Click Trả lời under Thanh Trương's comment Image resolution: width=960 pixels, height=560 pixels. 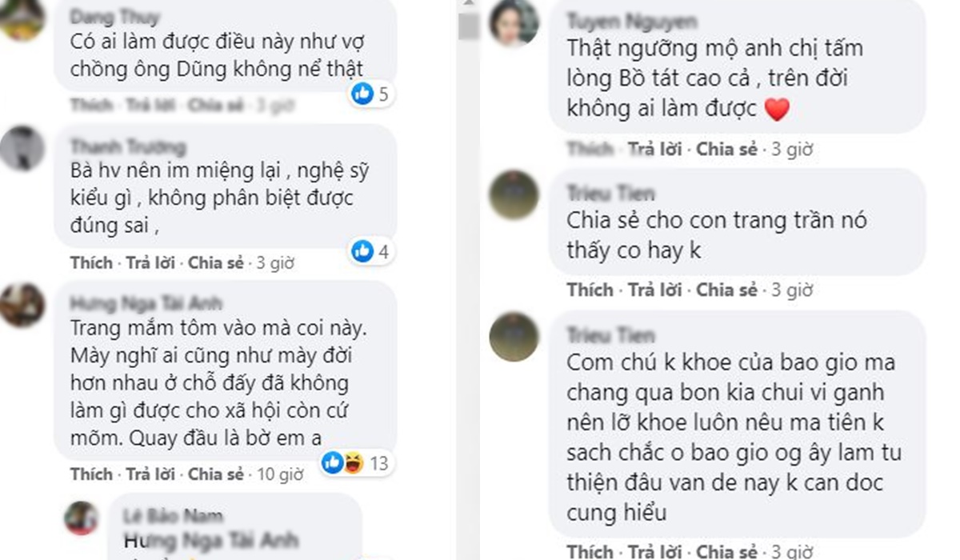click(x=150, y=262)
